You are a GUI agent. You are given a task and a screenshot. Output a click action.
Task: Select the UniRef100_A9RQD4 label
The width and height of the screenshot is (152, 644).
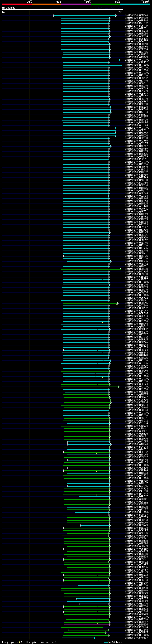click(x=136, y=37)
